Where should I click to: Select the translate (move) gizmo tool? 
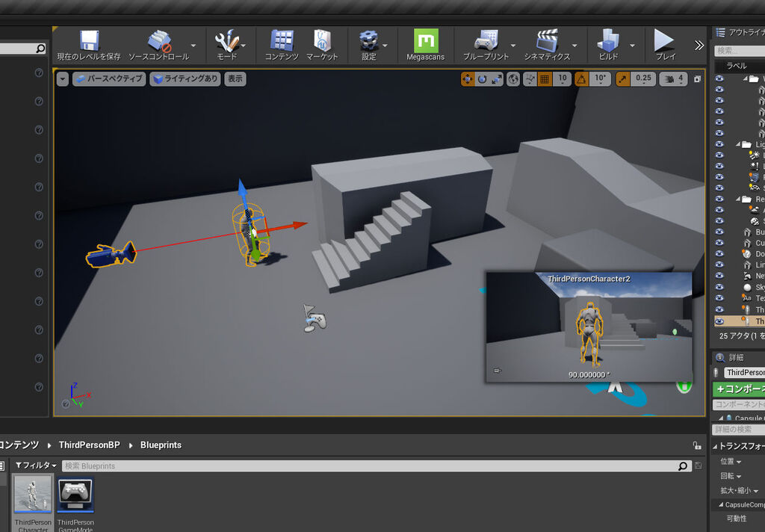click(468, 79)
